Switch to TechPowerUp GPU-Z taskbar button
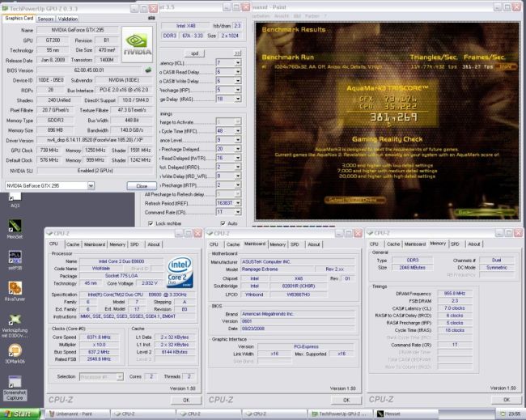526x420 pixels. [340, 414]
